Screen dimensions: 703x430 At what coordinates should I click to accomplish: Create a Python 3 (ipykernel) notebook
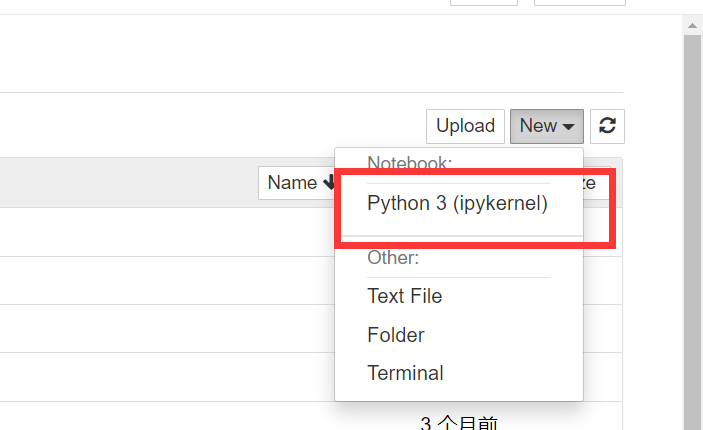tap(457, 204)
